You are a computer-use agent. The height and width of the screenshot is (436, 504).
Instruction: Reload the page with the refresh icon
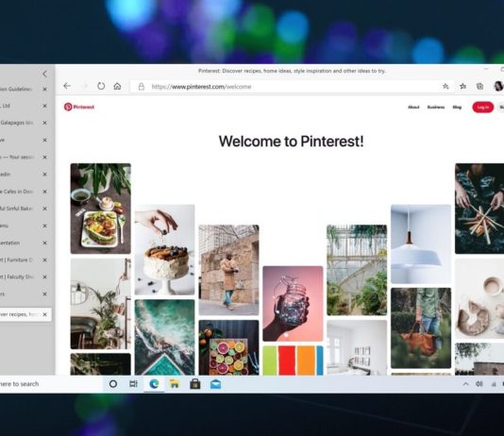(101, 86)
